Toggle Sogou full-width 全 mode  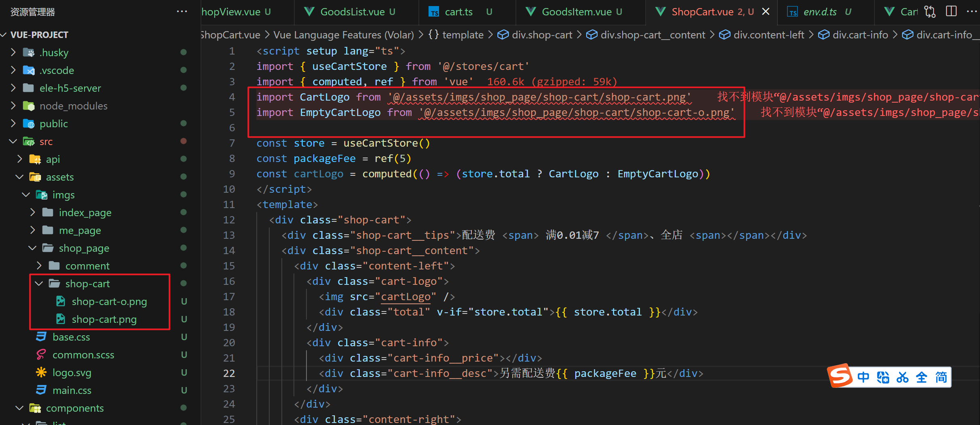tap(922, 377)
